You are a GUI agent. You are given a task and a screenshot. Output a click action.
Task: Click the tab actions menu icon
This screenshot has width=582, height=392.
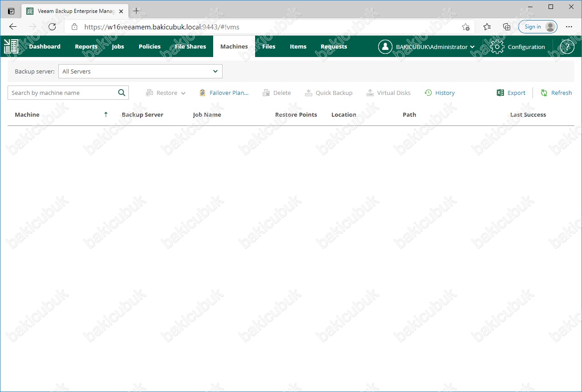(x=11, y=11)
